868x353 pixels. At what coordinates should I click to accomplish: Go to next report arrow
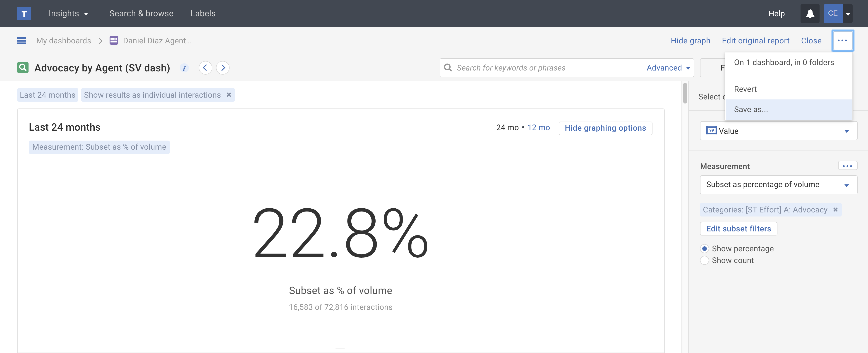[x=223, y=68]
